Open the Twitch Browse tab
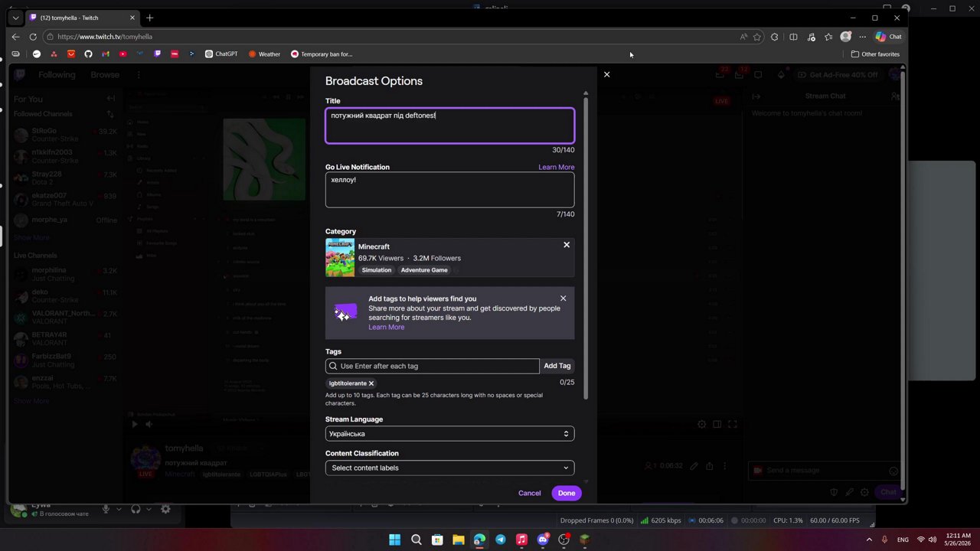 click(x=105, y=75)
